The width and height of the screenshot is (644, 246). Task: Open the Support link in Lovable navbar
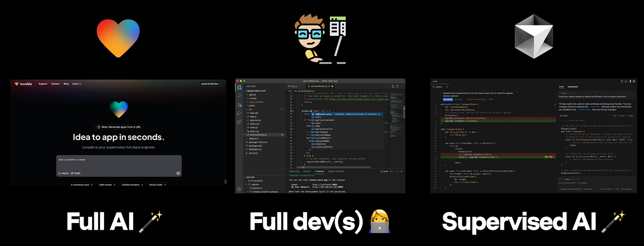pos(43,83)
